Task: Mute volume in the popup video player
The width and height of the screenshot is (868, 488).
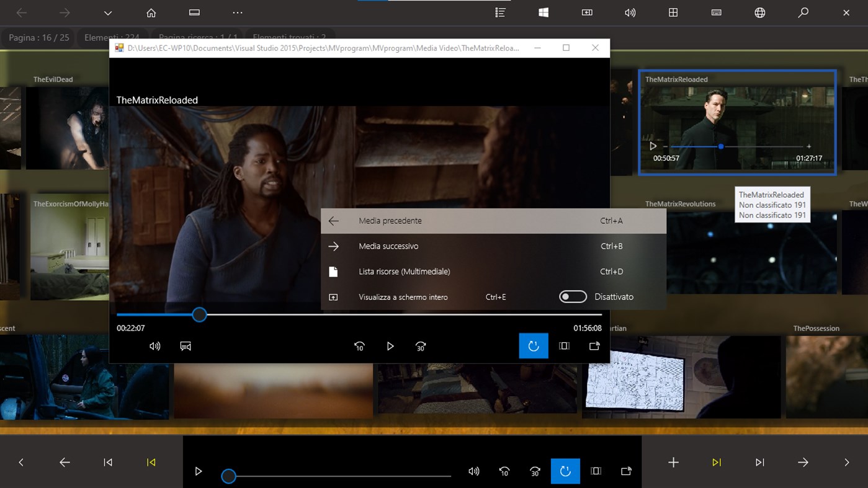Action: point(154,347)
